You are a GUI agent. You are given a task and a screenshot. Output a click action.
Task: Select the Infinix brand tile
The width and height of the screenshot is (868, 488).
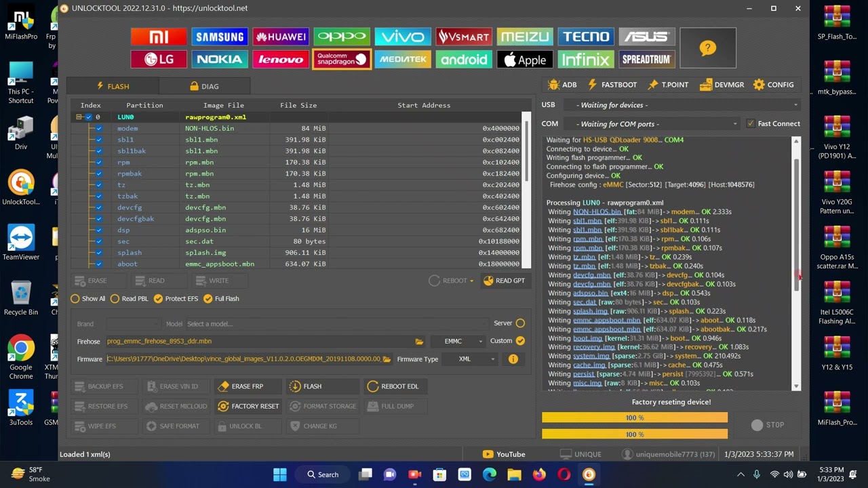586,60
